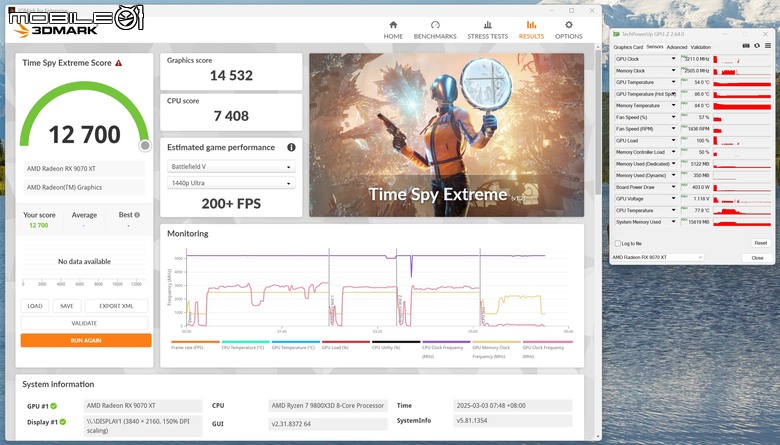780x445 pixels.
Task: Click the green check icon next to Display #1
Action: [x=63, y=422]
